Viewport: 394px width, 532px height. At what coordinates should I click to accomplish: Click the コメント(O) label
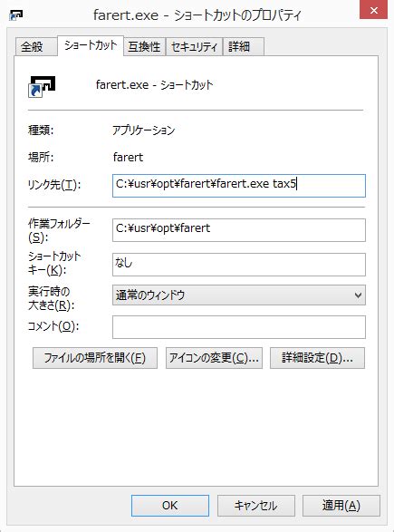[53, 326]
